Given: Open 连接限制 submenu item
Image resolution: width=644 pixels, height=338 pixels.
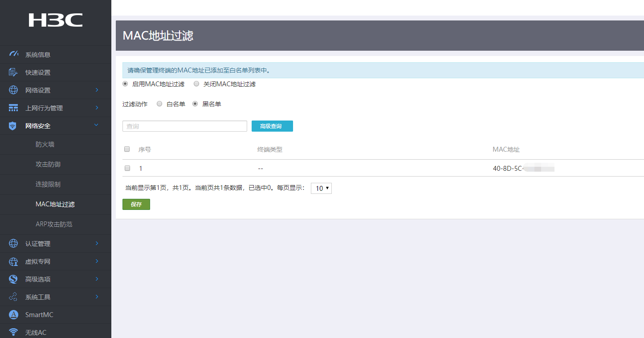Looking at the screenshot, I should click(x=48, y=185).
